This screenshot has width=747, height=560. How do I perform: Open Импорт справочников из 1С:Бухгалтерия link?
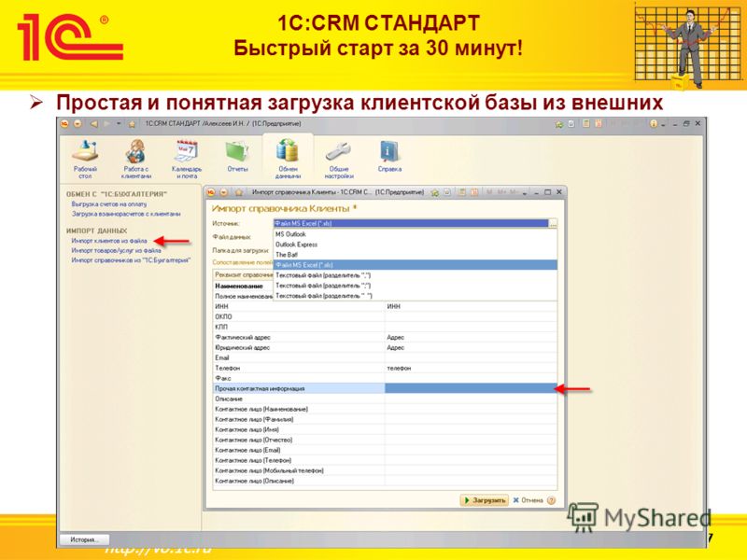(x=131, y=260)
